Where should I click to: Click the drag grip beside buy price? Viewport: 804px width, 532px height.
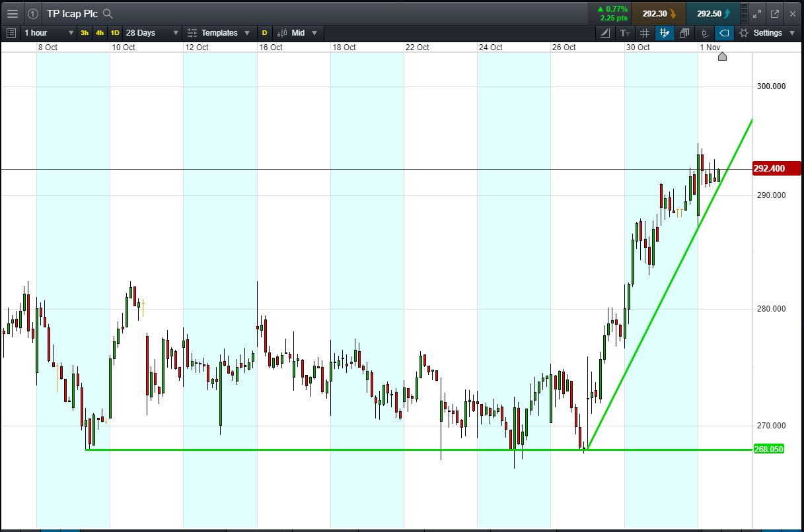(x=745, y=13)
